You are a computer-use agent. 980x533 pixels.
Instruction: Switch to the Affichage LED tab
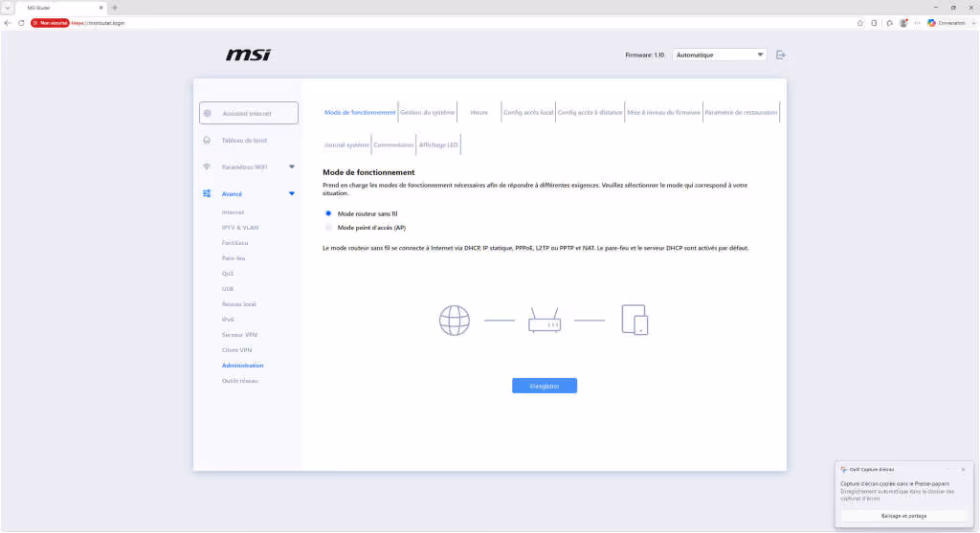[x=438, y=144]
